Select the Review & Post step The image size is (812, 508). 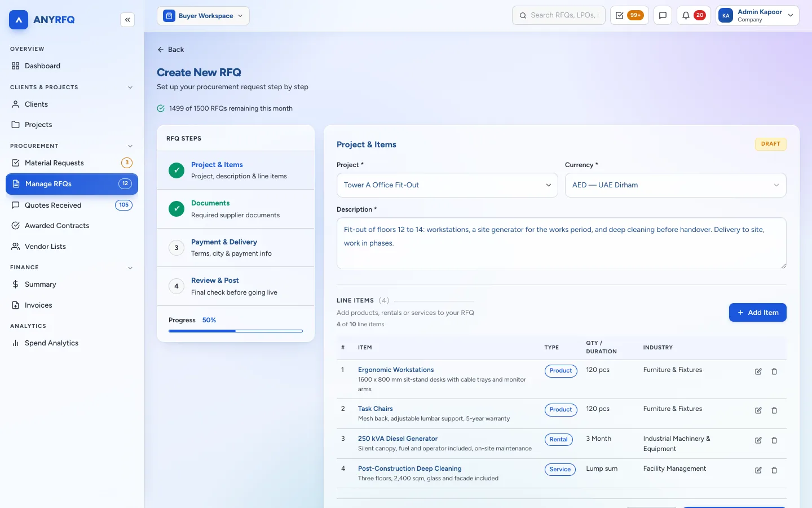pos(236,286)
